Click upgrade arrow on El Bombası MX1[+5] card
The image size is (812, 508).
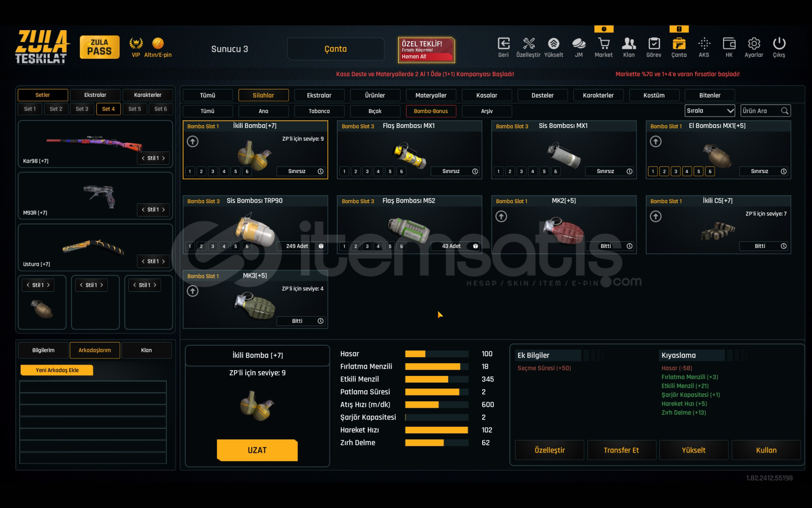(656, 141)
